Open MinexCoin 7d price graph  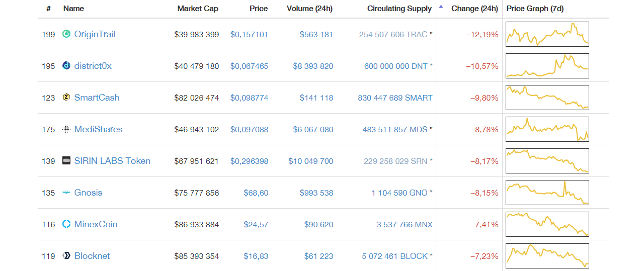pos(547,224)
